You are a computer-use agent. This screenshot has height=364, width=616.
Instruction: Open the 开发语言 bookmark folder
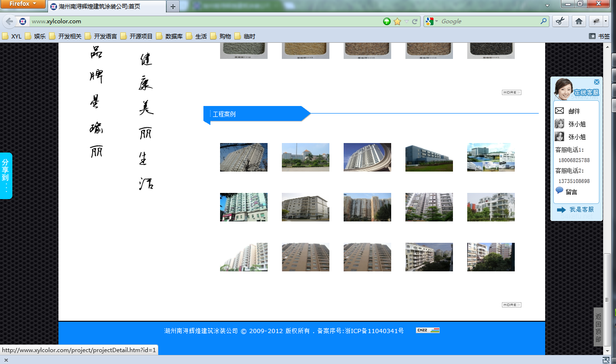101,36
